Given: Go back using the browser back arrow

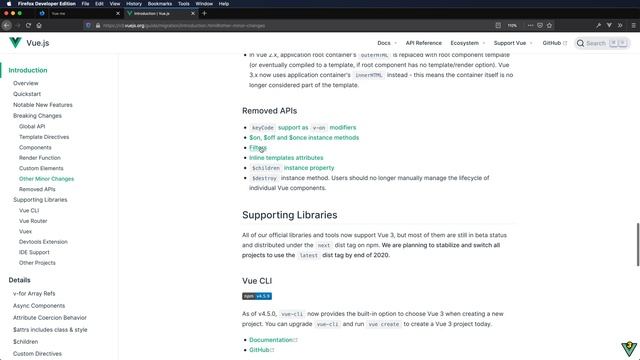Looking at the screenshot, I should click(x=7, y=25).
